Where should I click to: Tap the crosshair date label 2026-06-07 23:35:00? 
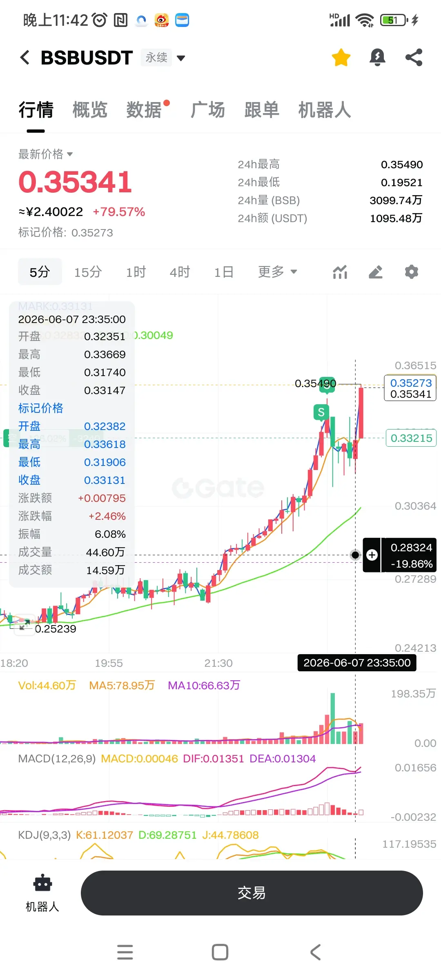click(x=357, y=663)
